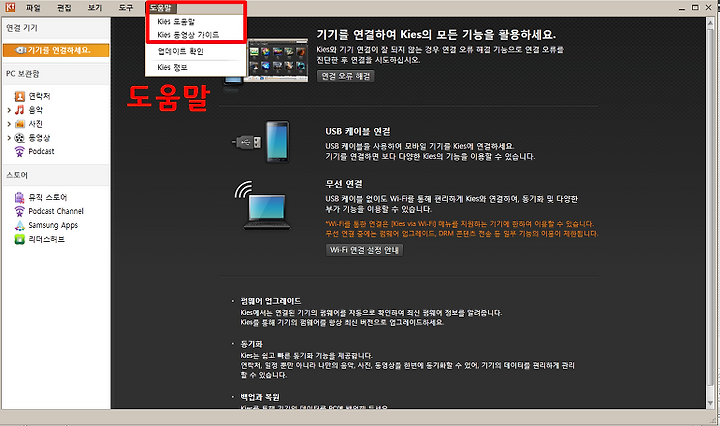Screen dimensions: 720x426
Task: Select Kies 정보 menu entry
Action: coord(172,67)
